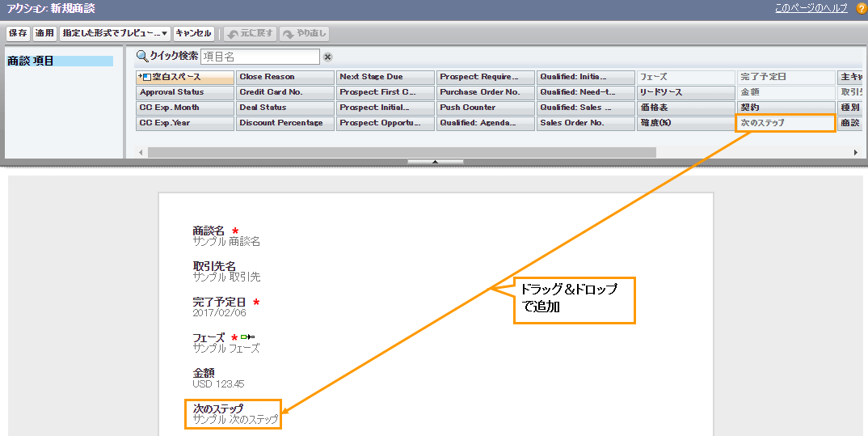Click the 商談名 field in layout
This screenshot has height=436, width=868.
tap(226, 236)
